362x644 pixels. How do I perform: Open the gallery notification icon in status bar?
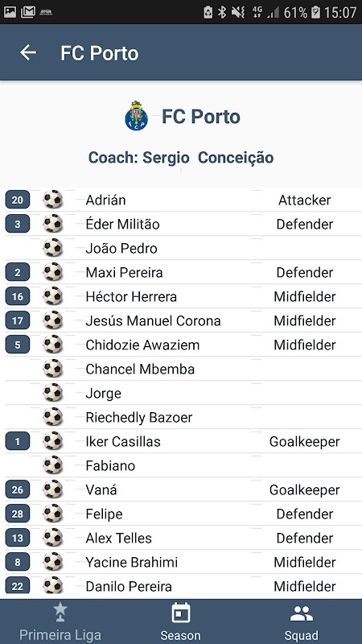pos(10,12)
